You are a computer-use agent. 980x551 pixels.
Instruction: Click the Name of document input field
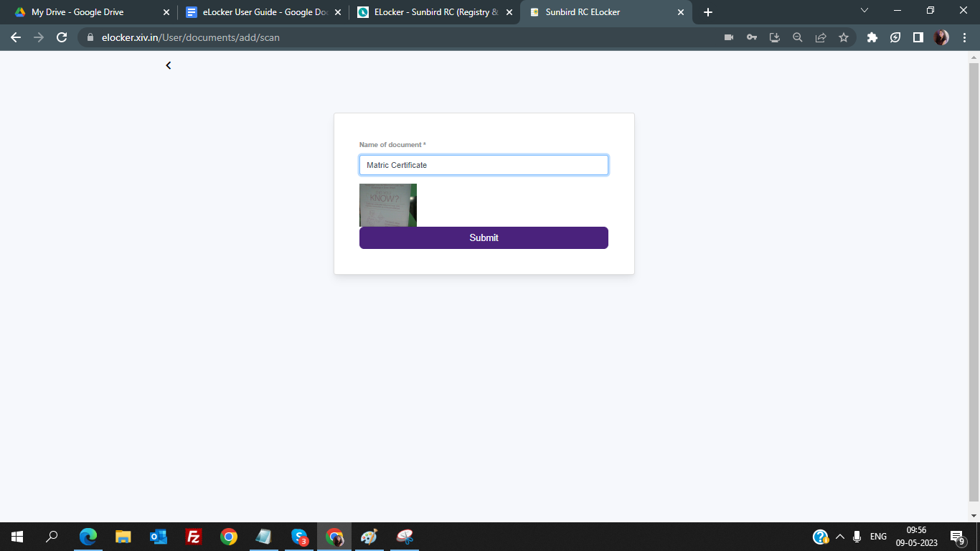484,165
